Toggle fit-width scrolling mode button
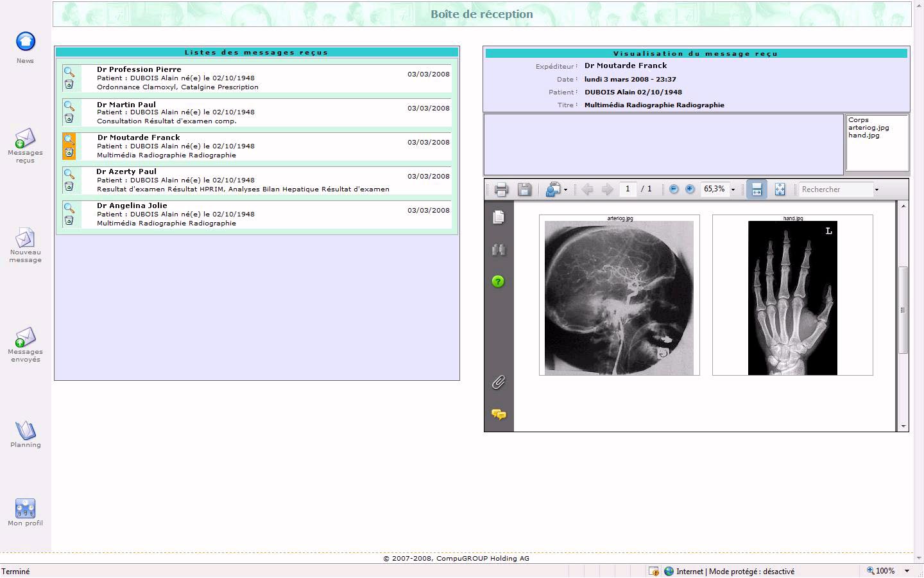The height and width of the screenshot is (578, 924). click(x=757, y=189)
